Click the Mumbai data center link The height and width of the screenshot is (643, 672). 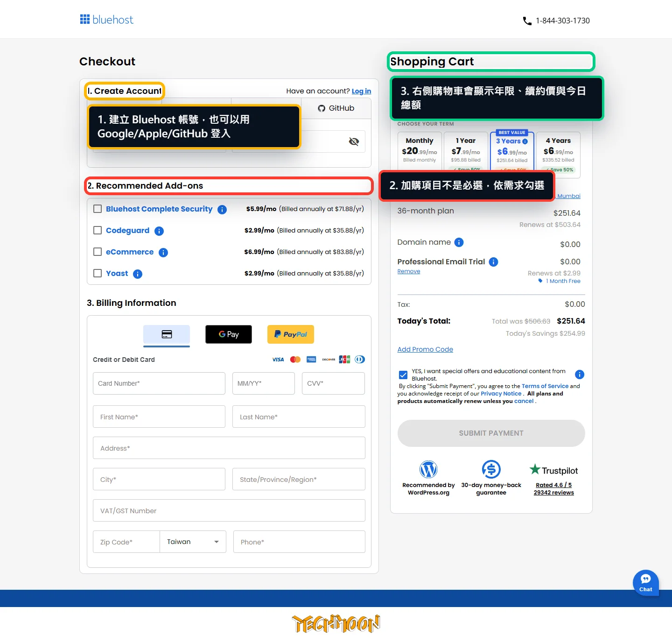click(569, 196)
